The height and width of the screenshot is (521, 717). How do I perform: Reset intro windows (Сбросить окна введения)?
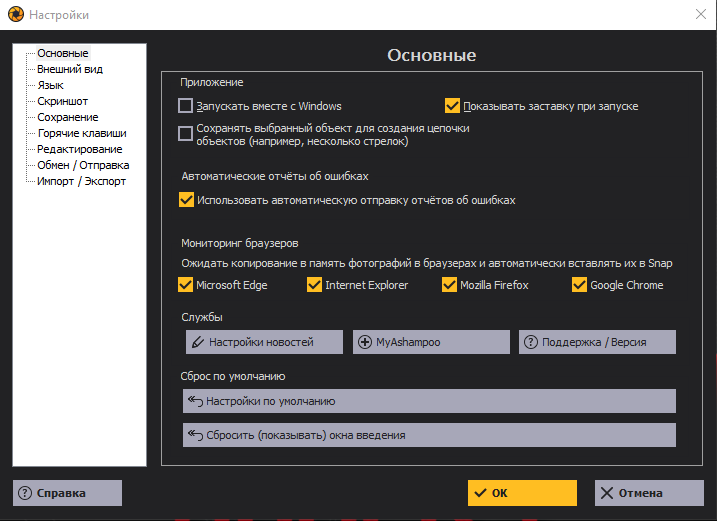click(x=429, y=435)
